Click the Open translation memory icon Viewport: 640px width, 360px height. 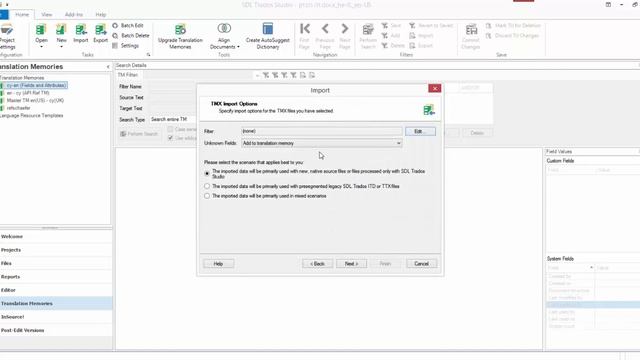click(41, 29)
